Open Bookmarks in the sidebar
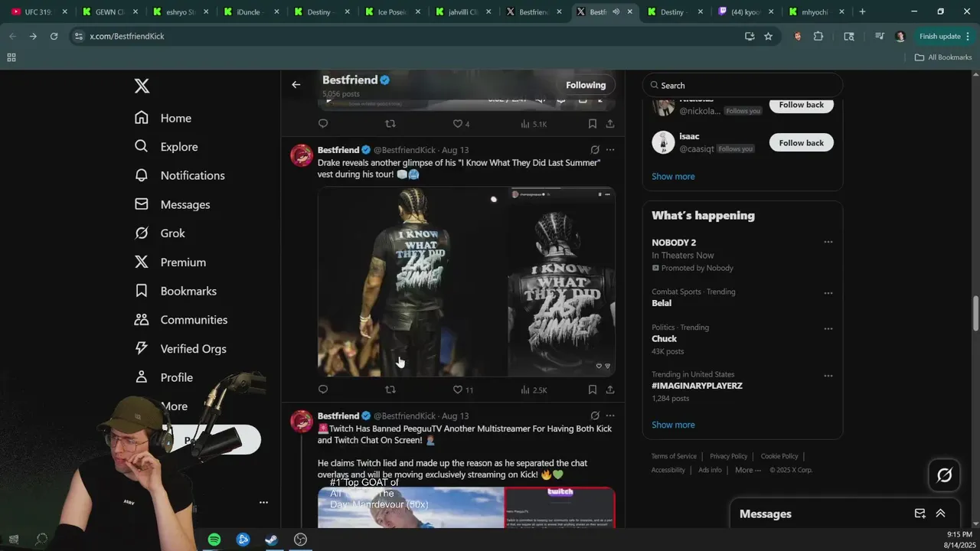Viewport: 980px width, 551px height. (175, 291)
